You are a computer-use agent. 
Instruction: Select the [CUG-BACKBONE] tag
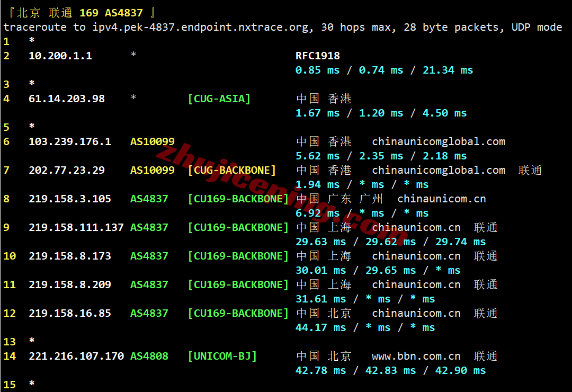click(x=231, y=170)
